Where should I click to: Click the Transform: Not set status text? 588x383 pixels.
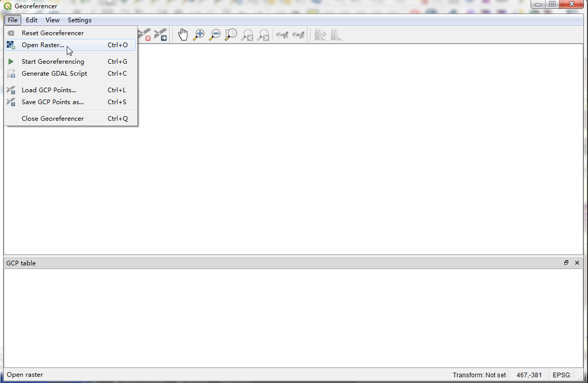479,375
